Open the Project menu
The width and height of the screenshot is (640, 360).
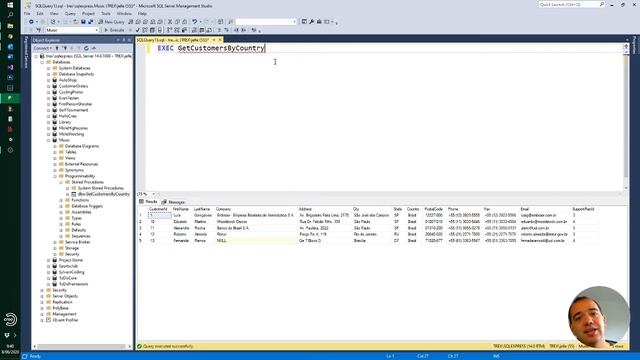click(x=88, y=13)
